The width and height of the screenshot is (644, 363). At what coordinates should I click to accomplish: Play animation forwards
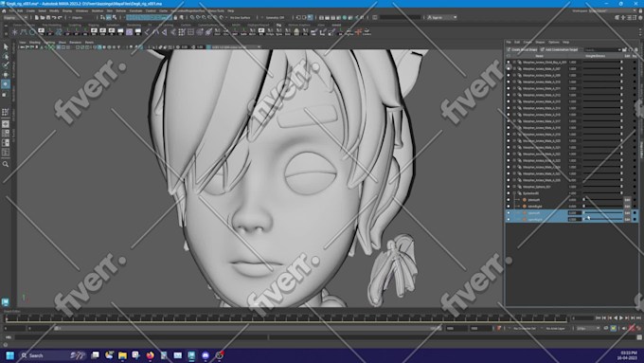(x=621, y=318)
